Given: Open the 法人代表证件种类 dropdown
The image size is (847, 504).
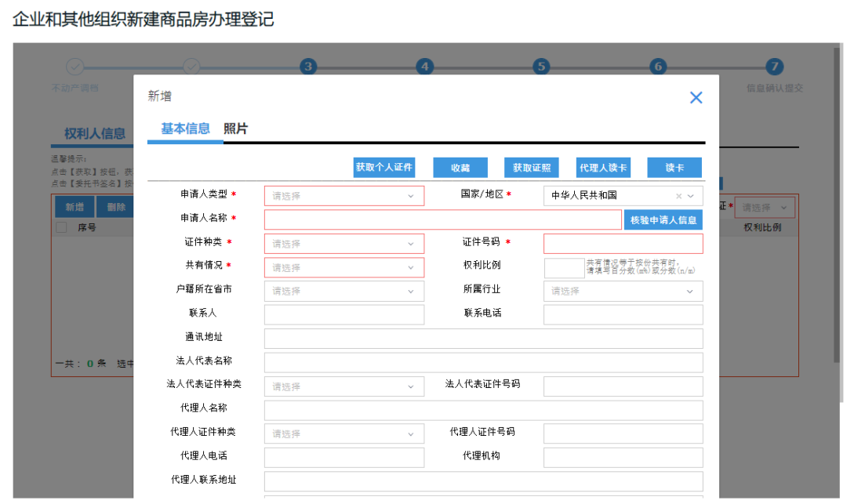Looking at the screenshot, I should [344, 386].
